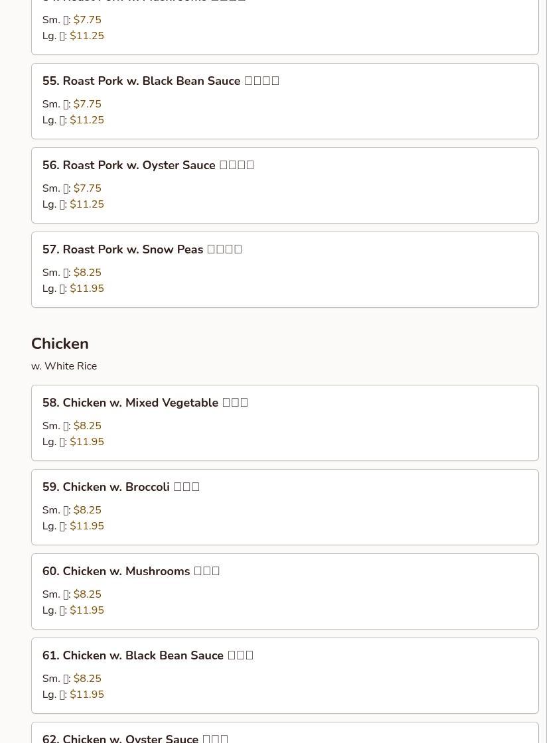The width and height of the screenshot is (560, 743).
Task: Choose large $11.95 Chicken w. Broccoli price
Action: [x=87, y=526]
